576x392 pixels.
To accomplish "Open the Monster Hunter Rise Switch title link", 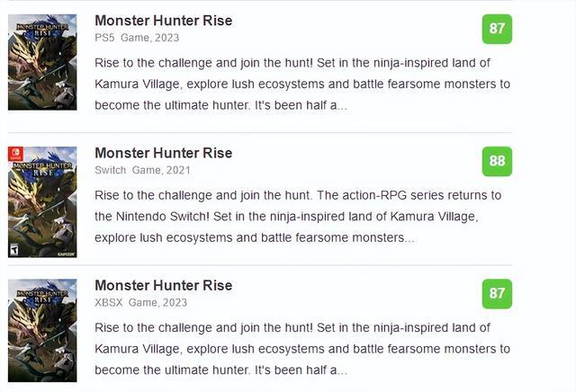I will (163, 152).
